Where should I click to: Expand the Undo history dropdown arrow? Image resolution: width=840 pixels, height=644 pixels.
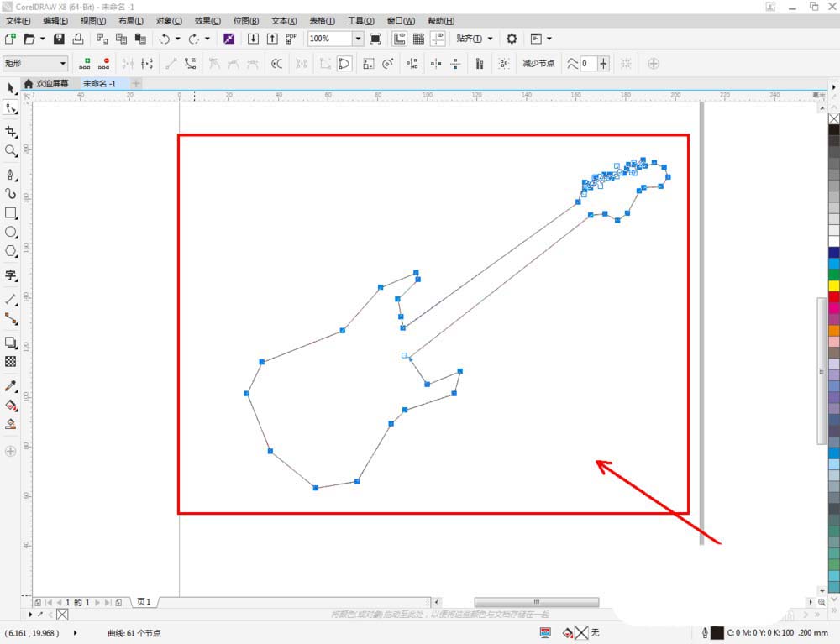[178, 39]
